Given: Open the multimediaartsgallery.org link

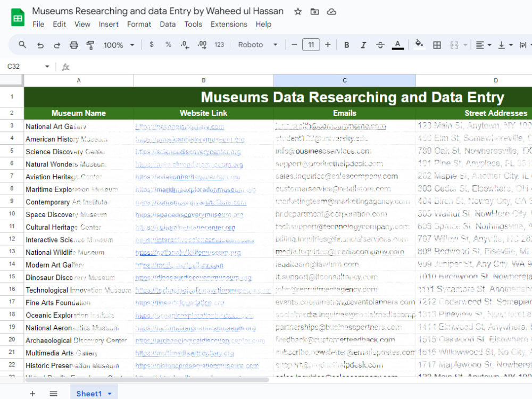Looking at the screenshot, I should click(184, 354).
